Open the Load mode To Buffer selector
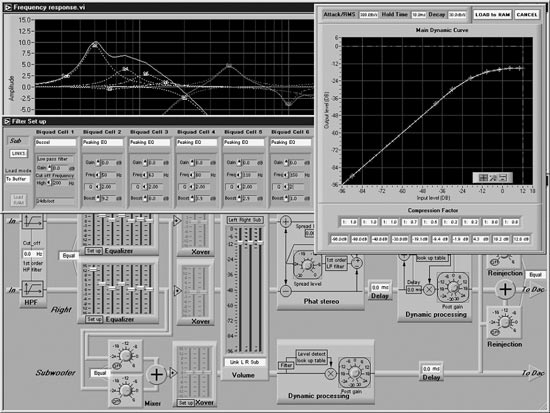The height and width of the screenshot is (413, 550). coord(17,179)
